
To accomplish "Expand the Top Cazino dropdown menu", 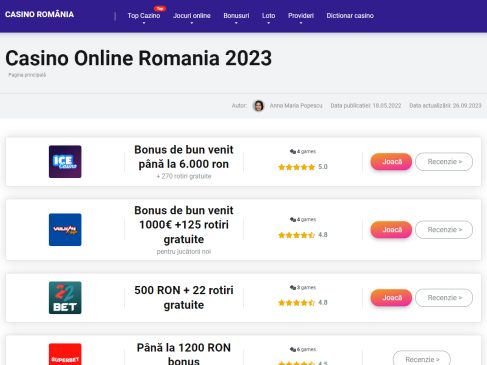I will tap(144, 16).
